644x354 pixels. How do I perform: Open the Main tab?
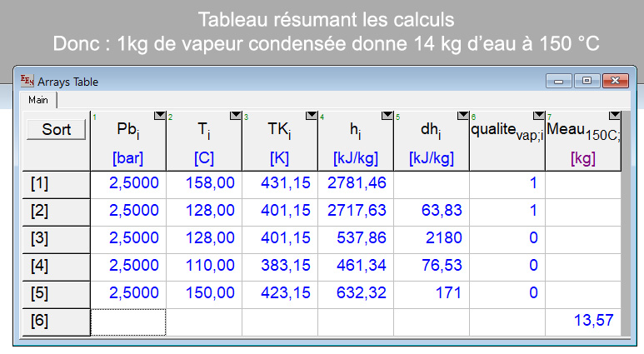click(x=38, y=100)
